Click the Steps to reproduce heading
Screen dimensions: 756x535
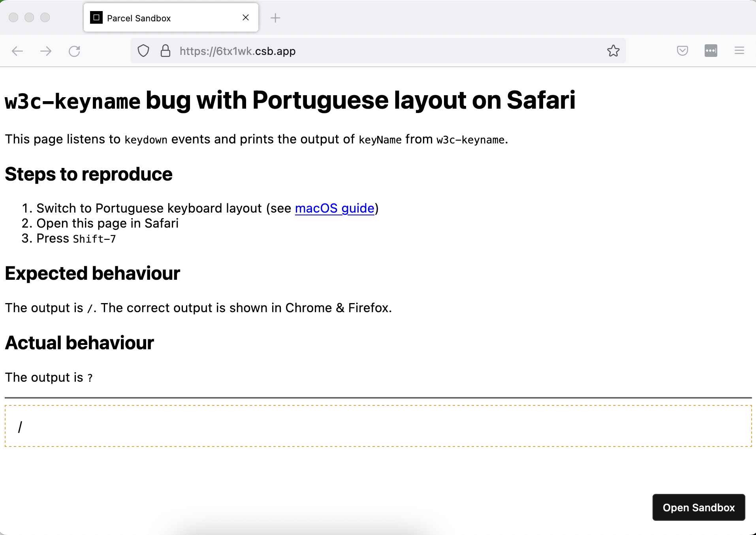tap(88, 174)
